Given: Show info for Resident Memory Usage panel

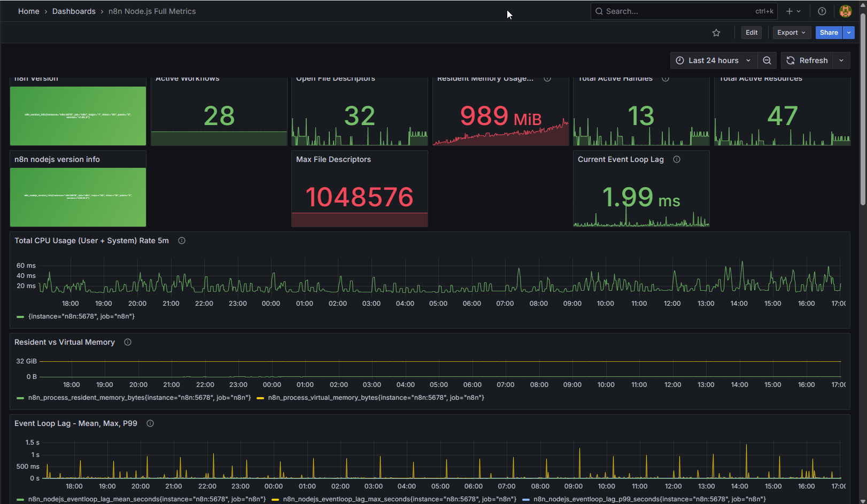Looking at the screenshot, I should pyautogui.click(x=547, y=79).
